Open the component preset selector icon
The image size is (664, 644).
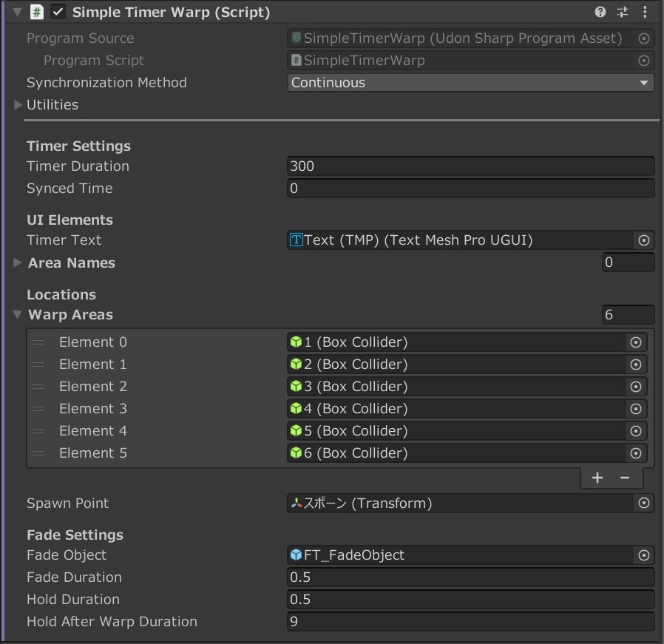click(x=623, y=12)
